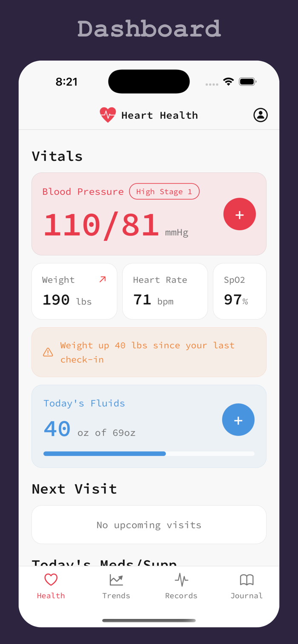
Task: Open the Journal book icon
Action: point(247,580)
